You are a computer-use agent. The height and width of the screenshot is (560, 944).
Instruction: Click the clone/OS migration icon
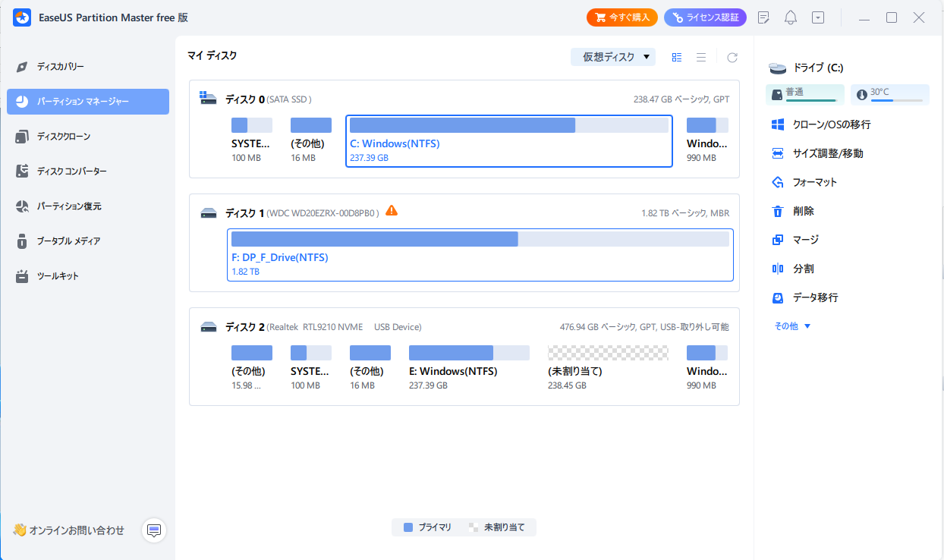(x=777, y=124)
